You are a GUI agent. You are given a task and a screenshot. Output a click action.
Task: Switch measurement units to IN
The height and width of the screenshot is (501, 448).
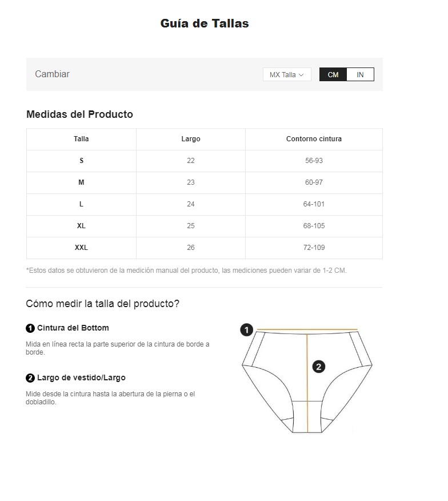tap(360, 74)
